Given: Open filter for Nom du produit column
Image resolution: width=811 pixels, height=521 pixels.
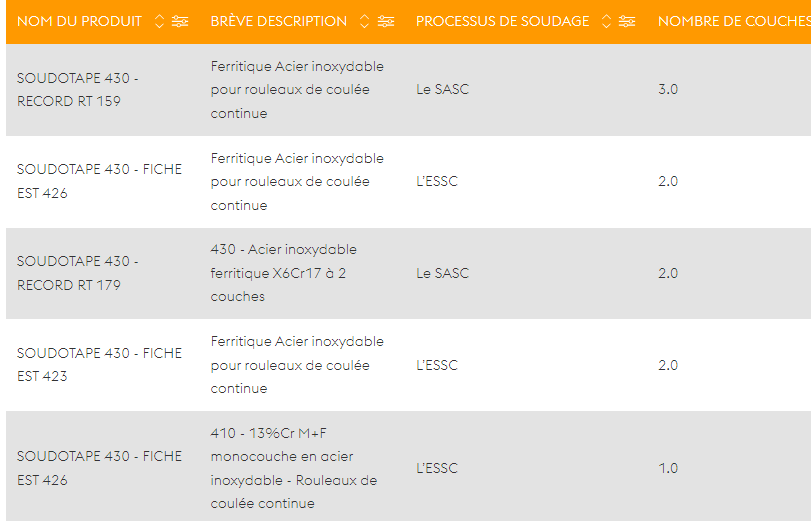Looking at the screenshot, I should pyautogui.click(x=180, y=21).
